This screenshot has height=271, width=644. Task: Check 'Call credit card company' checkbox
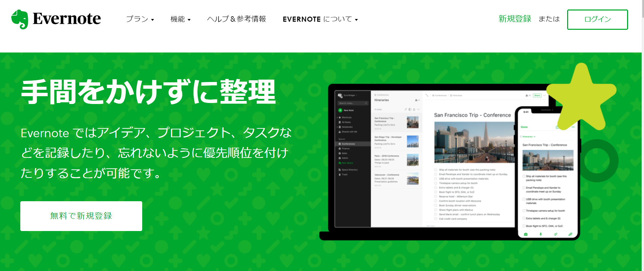(436, 219)
